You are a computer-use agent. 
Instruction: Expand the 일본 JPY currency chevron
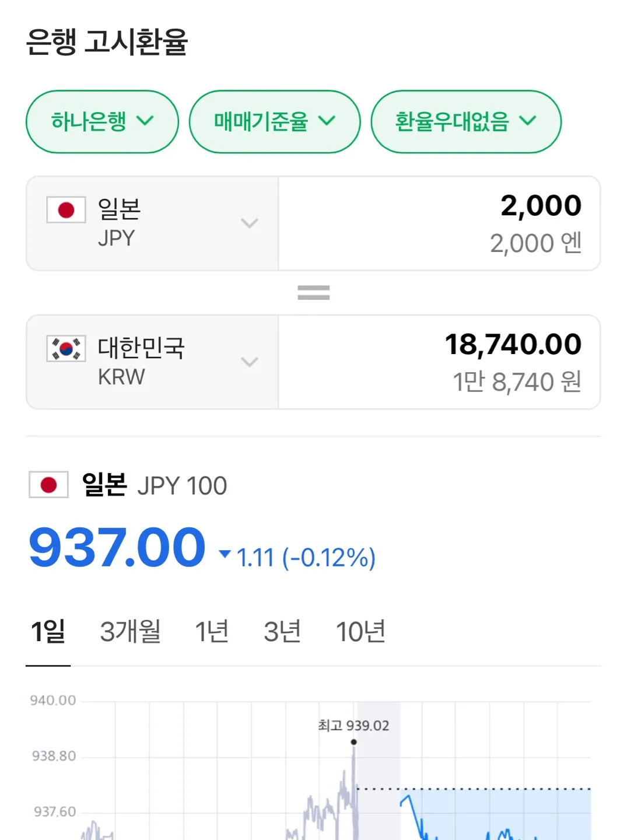(x=250, y=223)
